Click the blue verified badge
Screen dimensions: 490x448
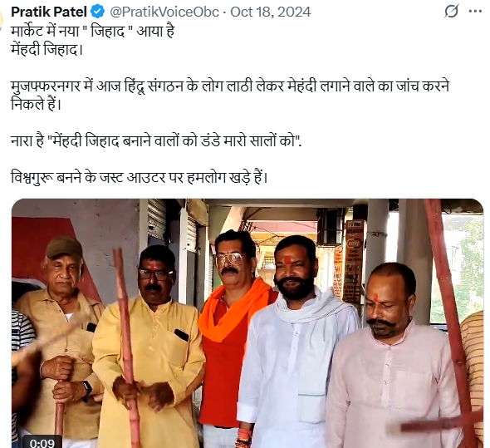coord(97,12)
